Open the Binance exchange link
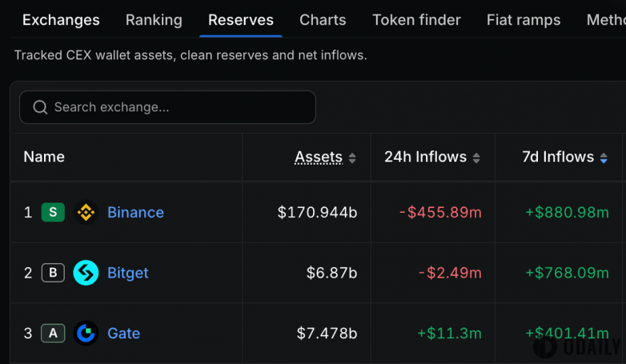626x364 pixels. point(135,212)
